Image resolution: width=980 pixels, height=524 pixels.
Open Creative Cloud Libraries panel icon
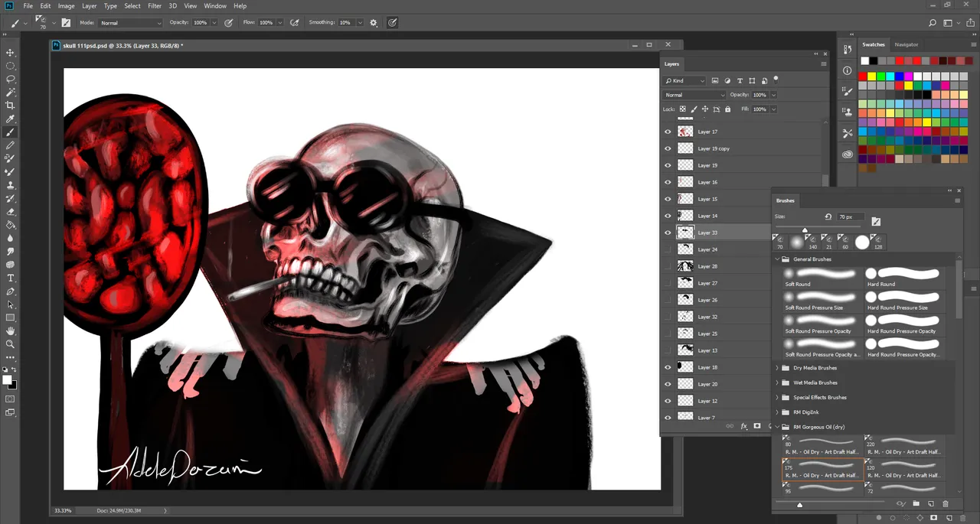[x=847, y=154]
